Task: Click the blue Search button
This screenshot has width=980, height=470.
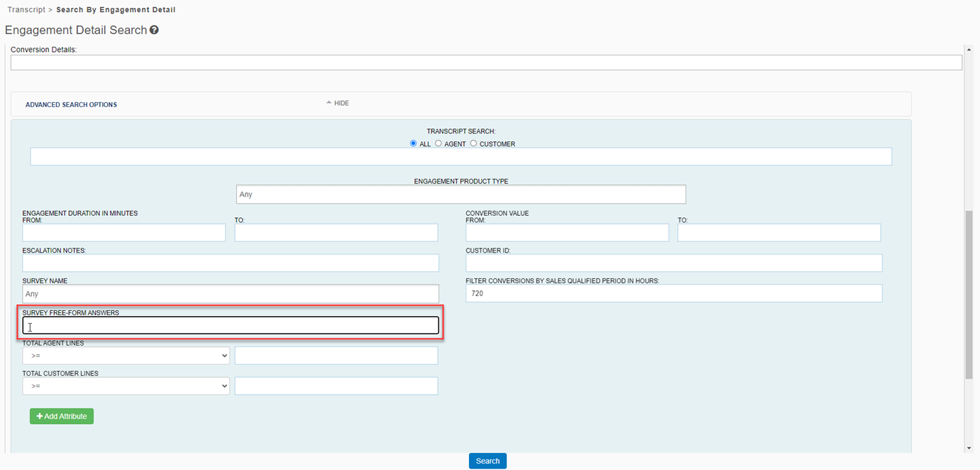Action: click(x=488, y=461)
